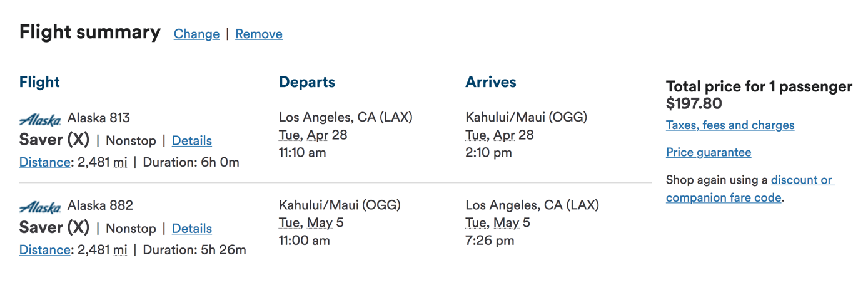Screen dimensions: 868x290
Task: Click Kahului/Maui (OGG) arrival text for Alaska 813
Action: point(527,117)
